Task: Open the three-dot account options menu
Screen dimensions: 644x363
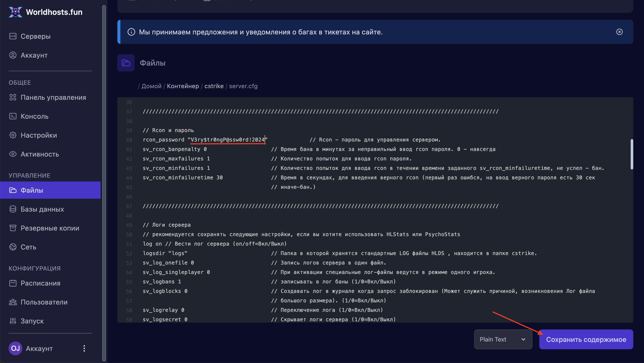Action: pyautogui.click(x=84, y=348)
